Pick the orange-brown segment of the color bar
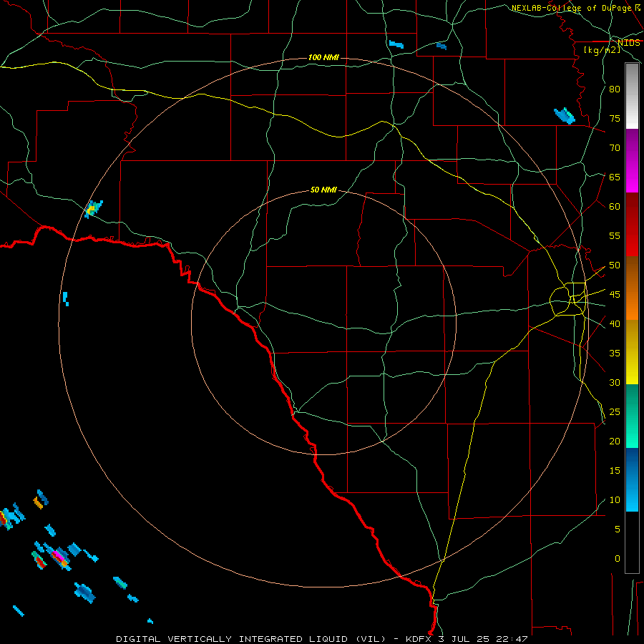The width and height of the screenshot is (644, 644). [x=632, y=288]
